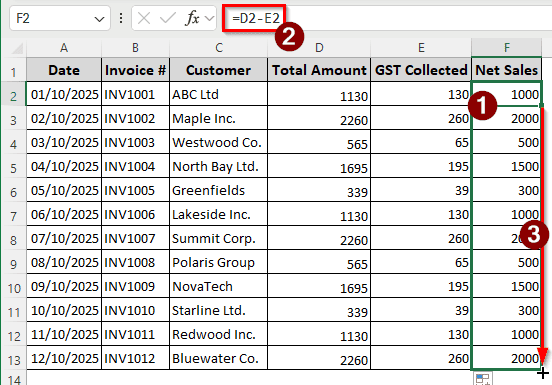Select column C header
552x385 pixels.
[x=219, y=48]
